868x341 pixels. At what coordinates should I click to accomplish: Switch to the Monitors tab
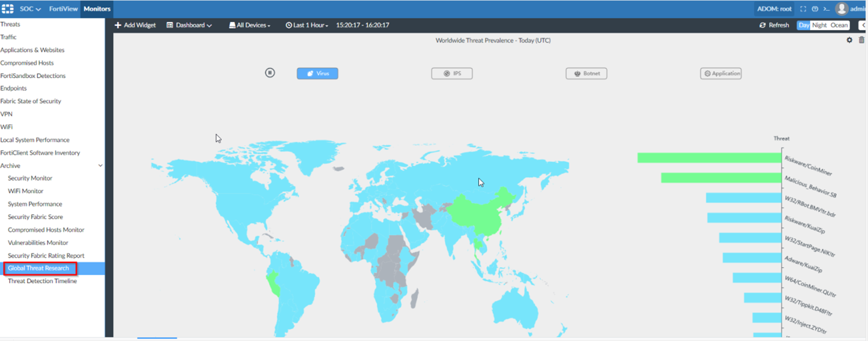tap(97, 9)
